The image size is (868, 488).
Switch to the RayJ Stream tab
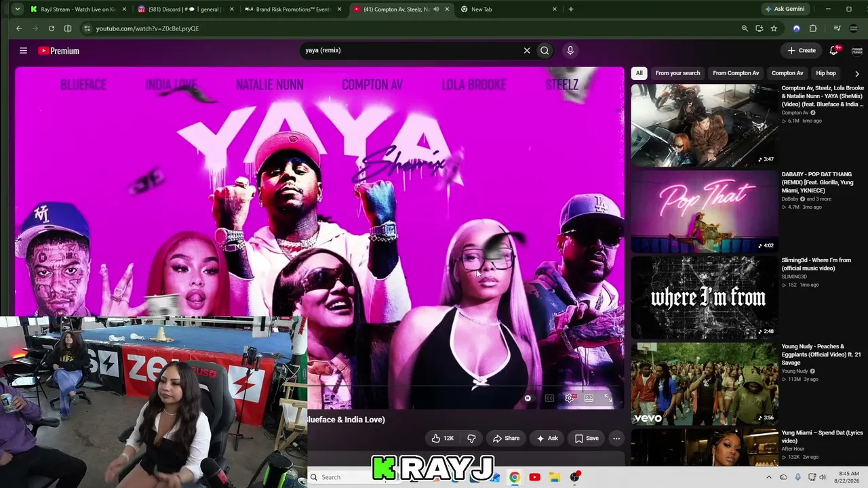(78, 9)
